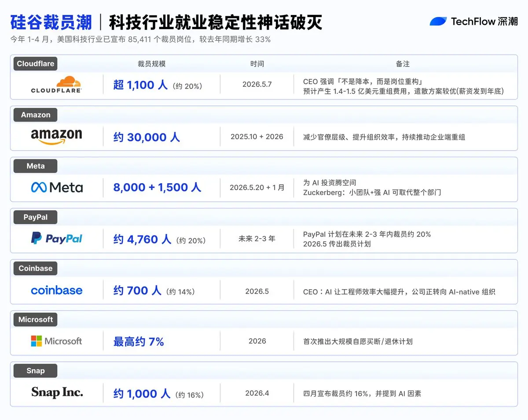Click the 约 4,760 人 layoff figure
Image resolution: width=528 pixels, height=420 pixels.
click(142, 239)
